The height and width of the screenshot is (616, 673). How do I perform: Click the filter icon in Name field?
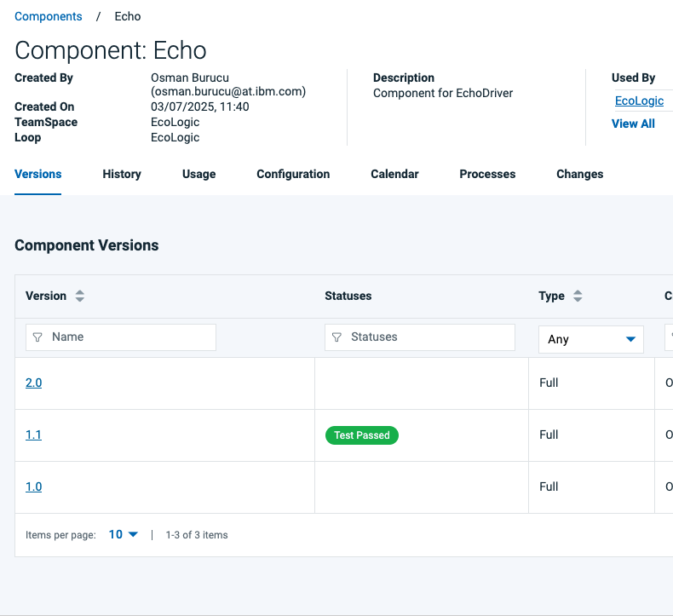[37, 337]
